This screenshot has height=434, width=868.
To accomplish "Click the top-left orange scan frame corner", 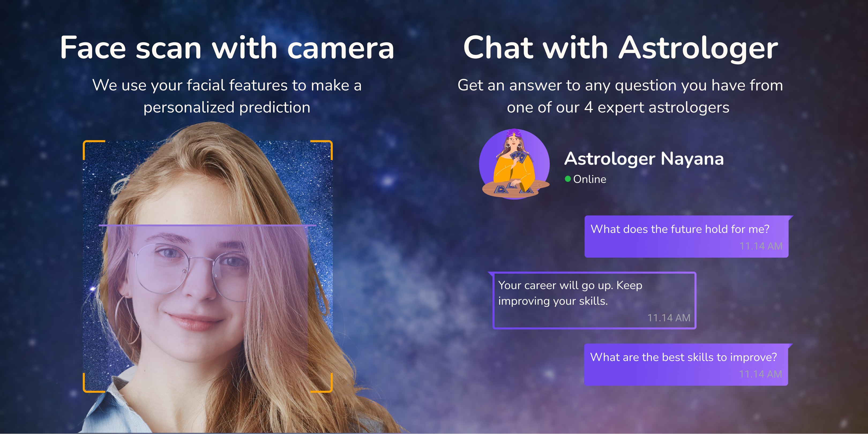I will (94, 150).
